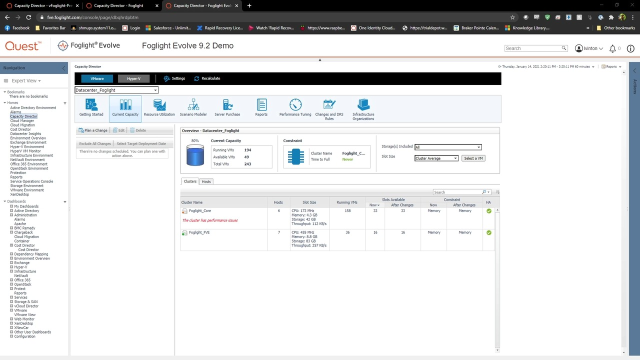640x360 pixels.
Task: Click the Foglight Evolve logo
Action: click(89, 45)
